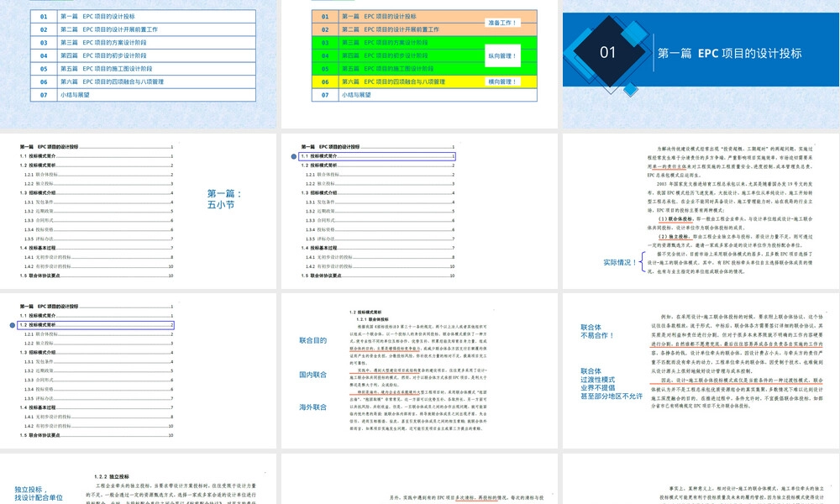This screenshot has height=504, width=840.
Task: Select the outline slide with 1.1 投标模式简介 boxed
Action: pyautogui.click(x=419, y=211)
